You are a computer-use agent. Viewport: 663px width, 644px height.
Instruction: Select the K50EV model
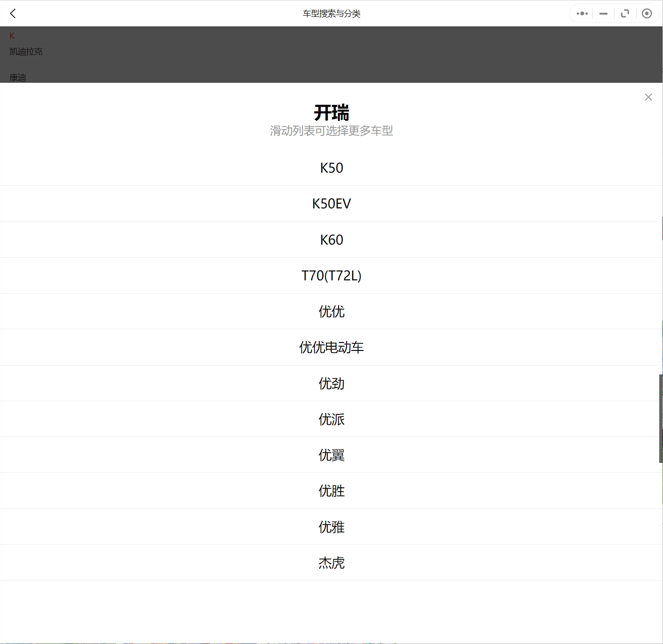pos(331,204)
